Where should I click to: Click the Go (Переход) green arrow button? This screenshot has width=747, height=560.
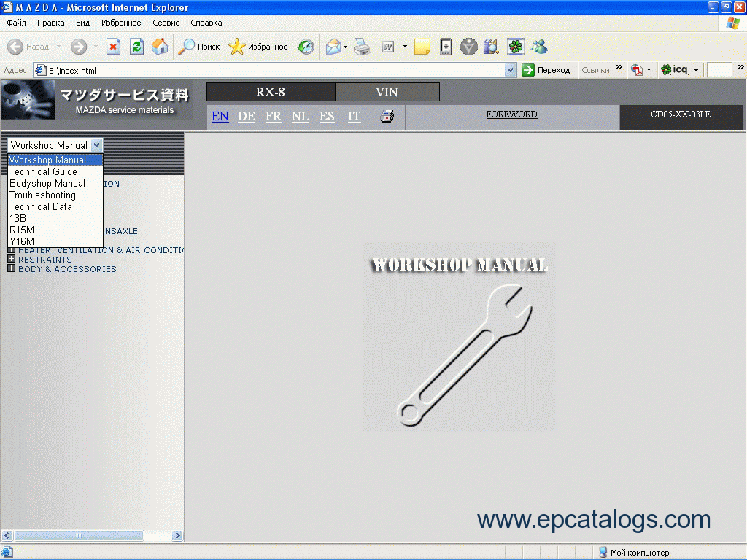(x=546, y=70)
